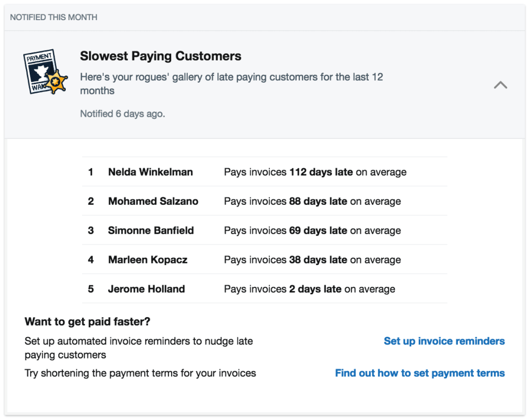Select customer Nelda Winkelman
This screenshot has height=420, width=530.
tap(151, 172)
